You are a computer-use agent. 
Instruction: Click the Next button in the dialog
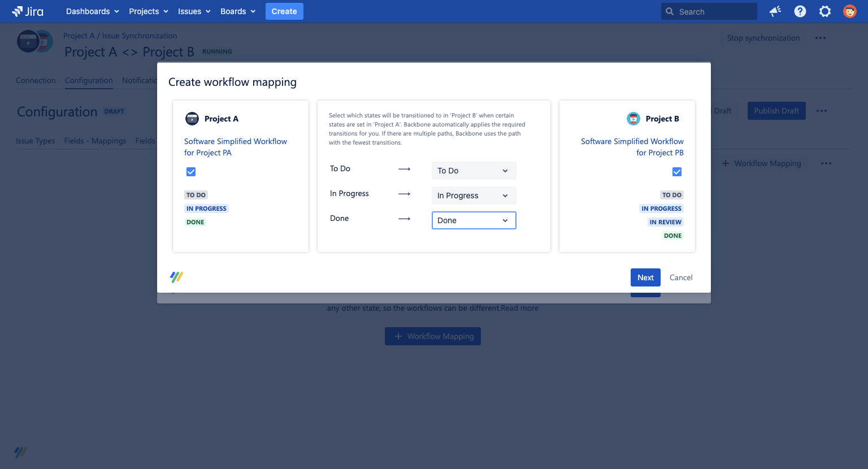click(645, 277)
